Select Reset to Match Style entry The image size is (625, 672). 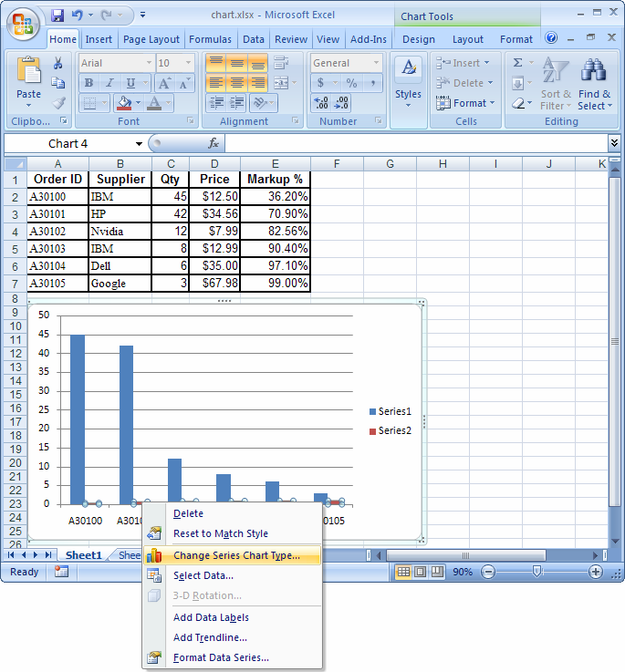coord(232,533)
